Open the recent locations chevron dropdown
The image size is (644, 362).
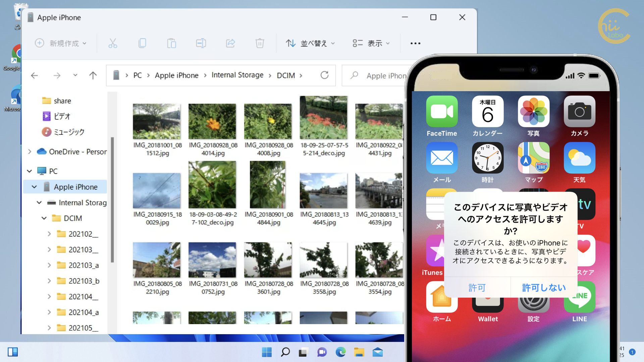coord(75,75)
